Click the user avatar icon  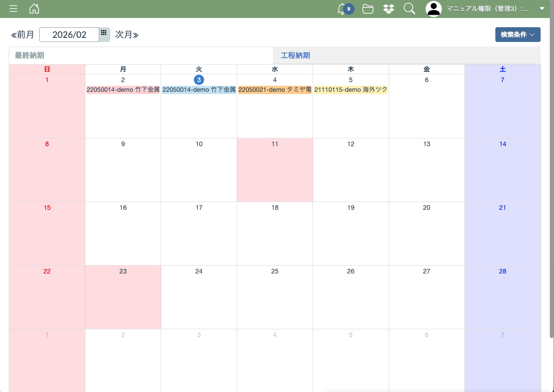click(x=434, y=9)
